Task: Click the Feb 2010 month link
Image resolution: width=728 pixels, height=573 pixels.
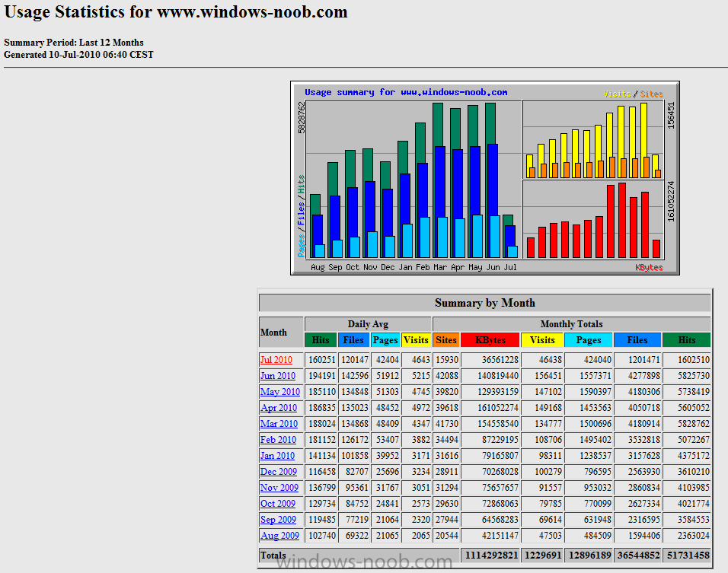Action: tap(278, 440)
